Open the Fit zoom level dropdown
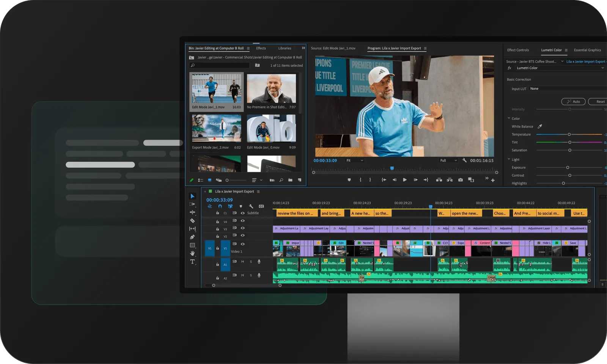This screenshot has width=607, height=364. tap(354, 160)
